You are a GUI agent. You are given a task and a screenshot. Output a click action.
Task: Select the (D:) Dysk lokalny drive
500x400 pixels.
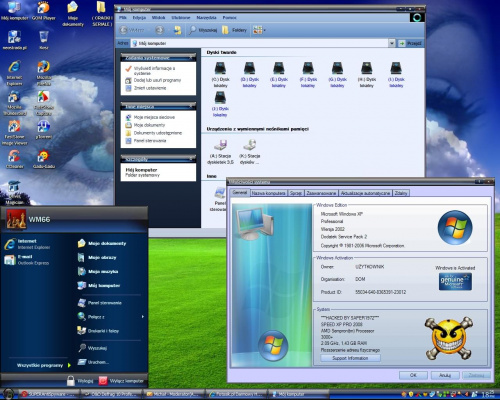coord(250,75)
